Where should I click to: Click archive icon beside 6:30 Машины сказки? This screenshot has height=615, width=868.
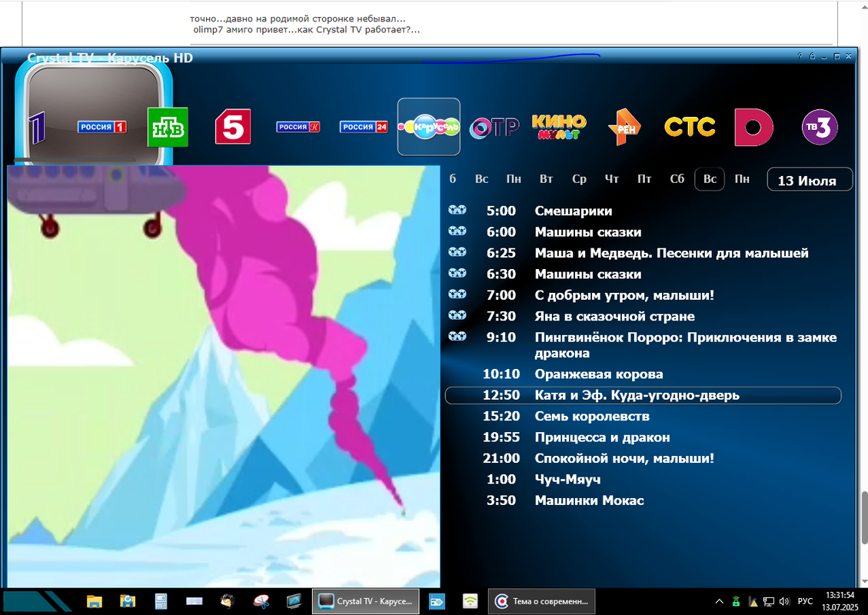point(457,273)
